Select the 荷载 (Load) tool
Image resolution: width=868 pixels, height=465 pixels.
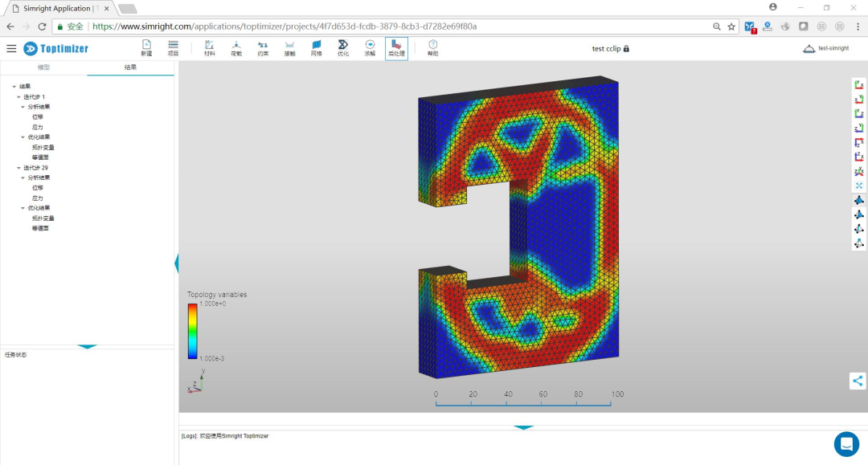tap(235, 48)
